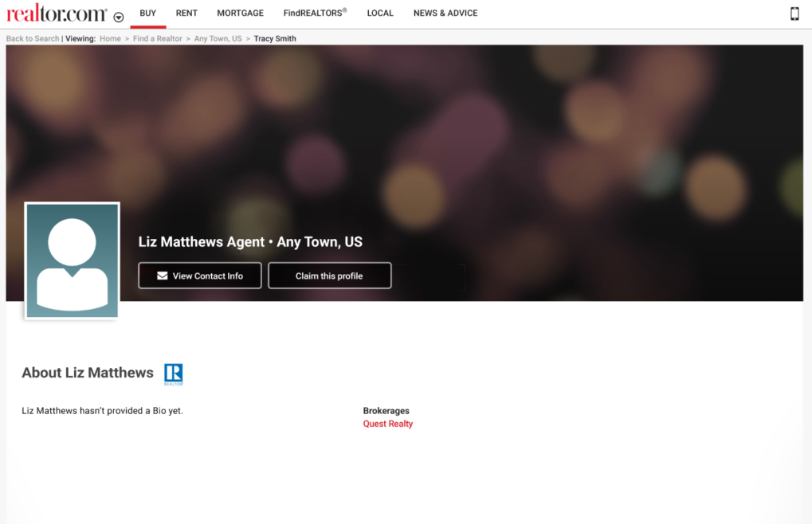
Task: Open the NEWS & ADVICE menu
Action: (445, 14)
